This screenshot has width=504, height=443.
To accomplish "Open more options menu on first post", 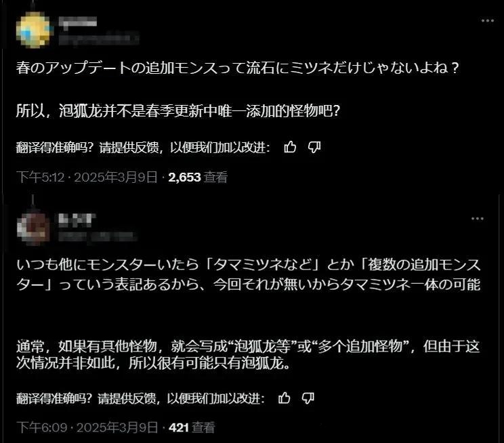I will tap(487, 20).
